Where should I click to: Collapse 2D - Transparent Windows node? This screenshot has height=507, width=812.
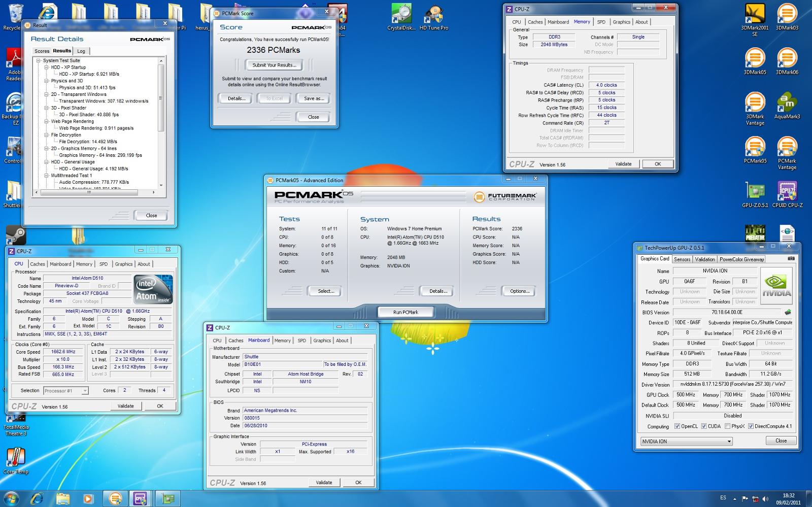(x=47, y=94)
